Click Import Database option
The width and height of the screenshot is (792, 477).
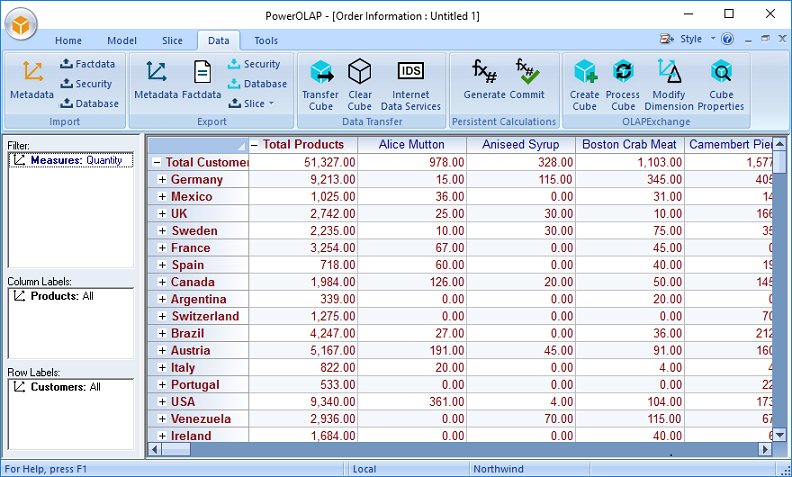[x=89, y=103]
